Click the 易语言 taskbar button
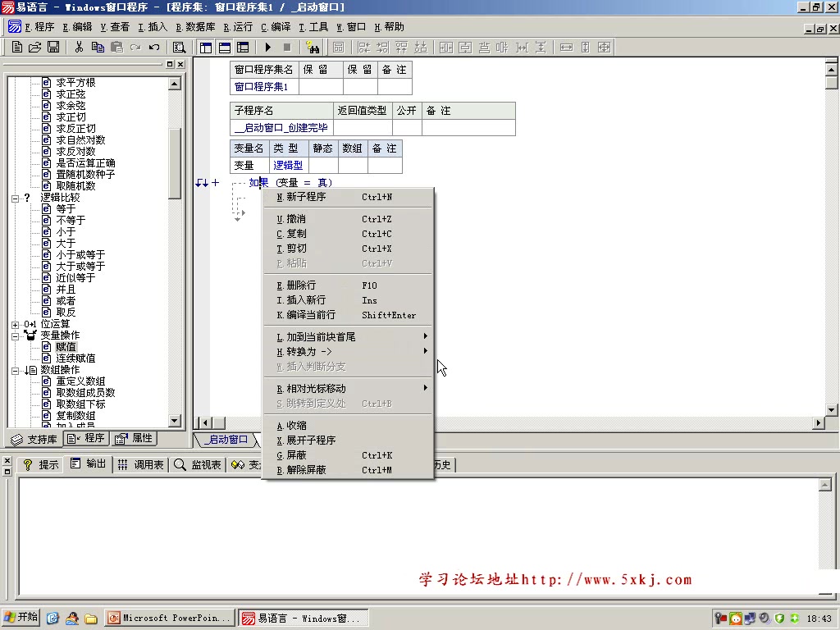Screen dimensions: 840x630 click(304, 617)
